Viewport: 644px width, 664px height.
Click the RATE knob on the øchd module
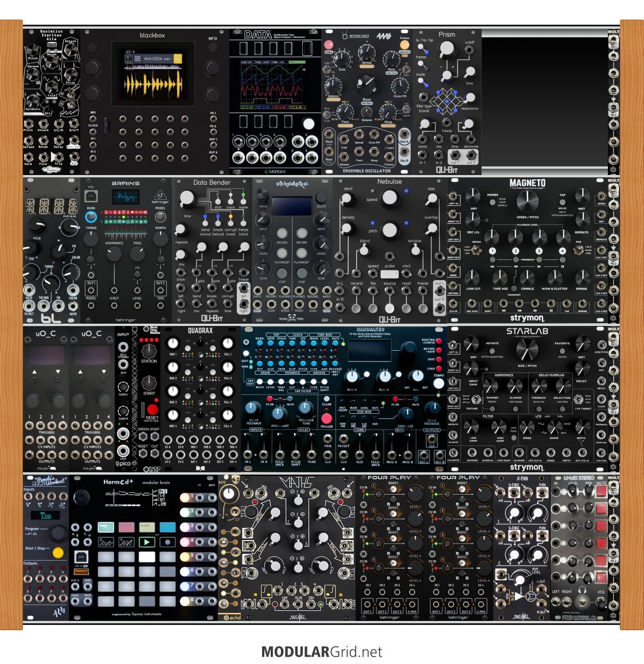point(229,494)
